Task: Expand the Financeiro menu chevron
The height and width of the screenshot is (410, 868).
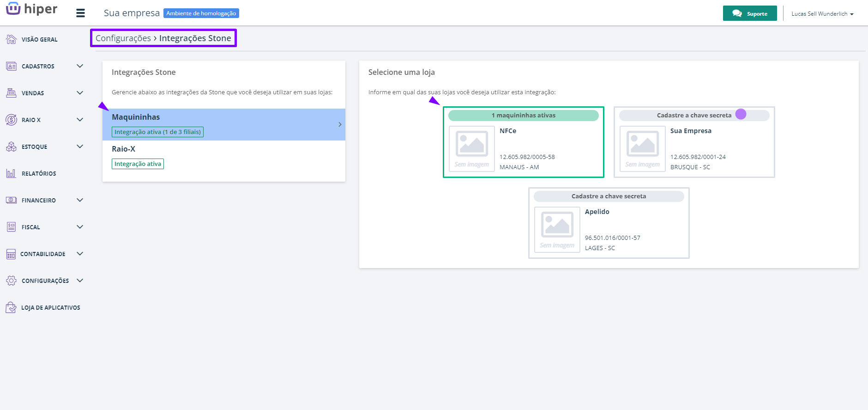Action: point(80,200)
